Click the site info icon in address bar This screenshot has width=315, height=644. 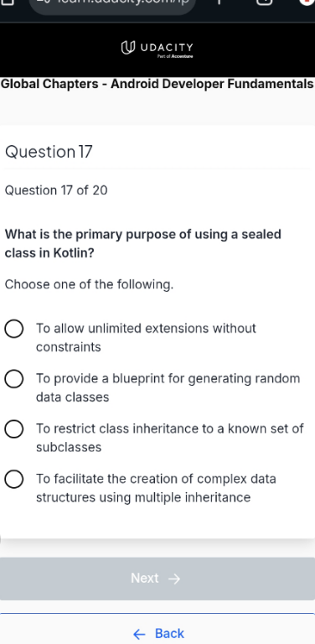pyautogui.click(x=44, y=2)
